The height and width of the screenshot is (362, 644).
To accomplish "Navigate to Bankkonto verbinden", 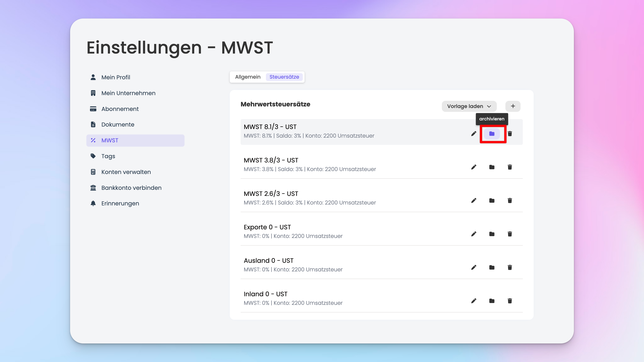I will [131, 188].
